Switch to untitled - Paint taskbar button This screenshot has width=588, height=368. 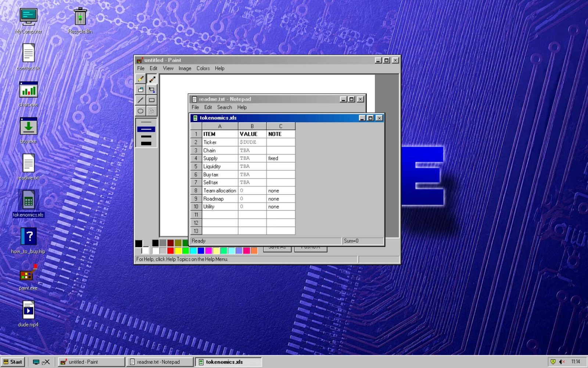(92, 362)
